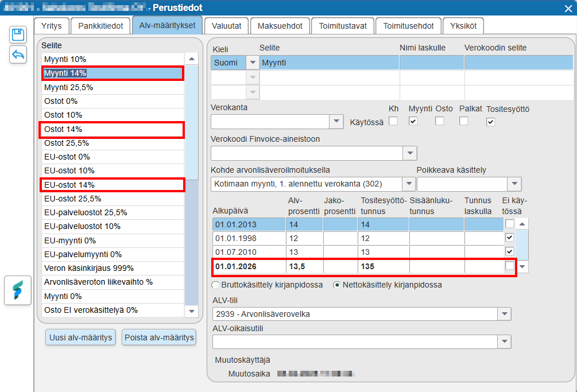Viewport: 577px width, 392px height.
Task: Select Ostot 14% list row
Action: coord(113,130)
